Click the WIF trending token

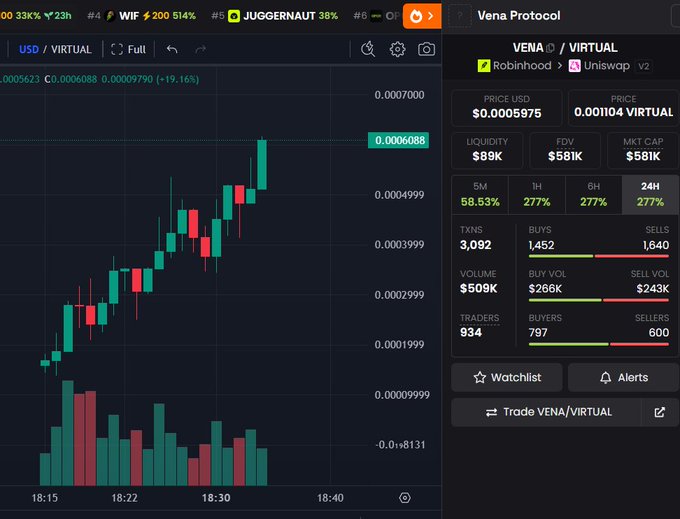(141, 16)
